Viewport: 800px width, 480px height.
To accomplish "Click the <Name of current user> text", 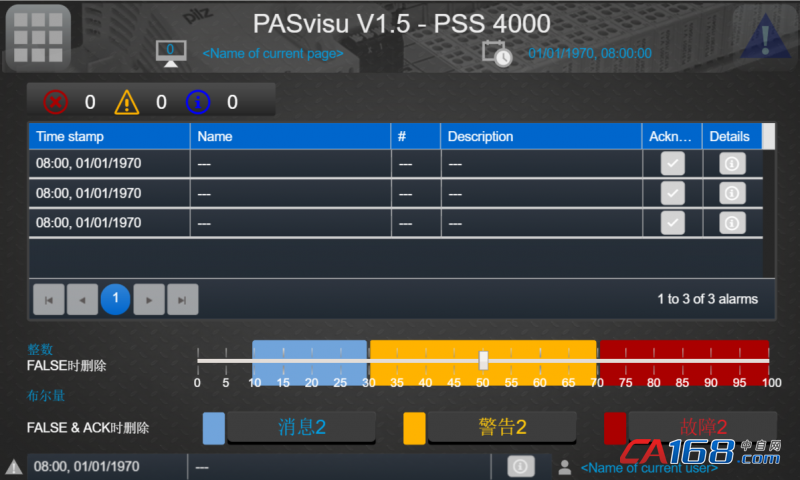I will click(649, 468).
